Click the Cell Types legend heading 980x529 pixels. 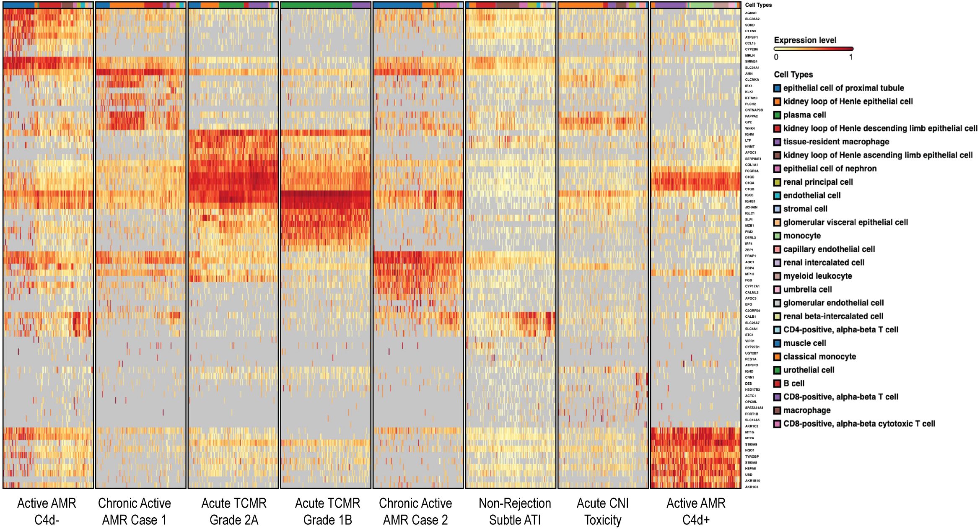(793, 75)
